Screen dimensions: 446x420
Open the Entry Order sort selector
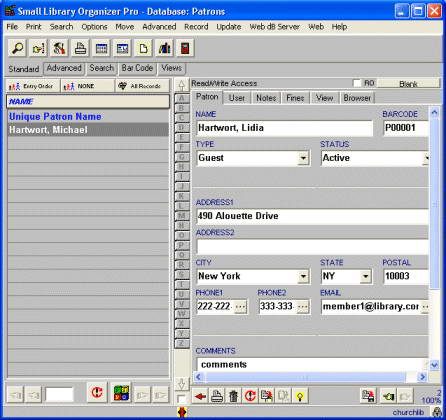click(33, 86)
